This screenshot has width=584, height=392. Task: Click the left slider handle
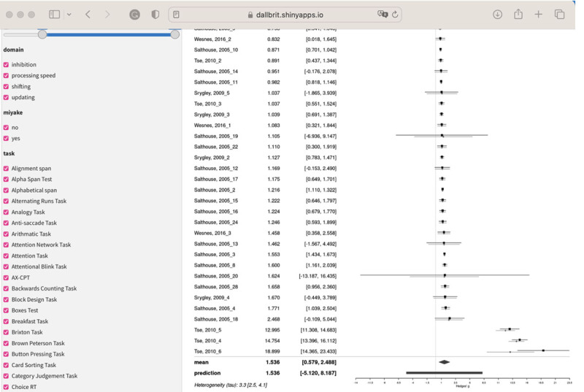point(42,34)
